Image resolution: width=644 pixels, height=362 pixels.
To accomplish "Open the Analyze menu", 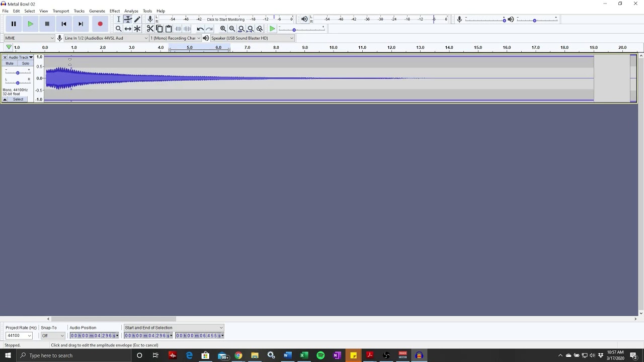I will pos(131,11).
